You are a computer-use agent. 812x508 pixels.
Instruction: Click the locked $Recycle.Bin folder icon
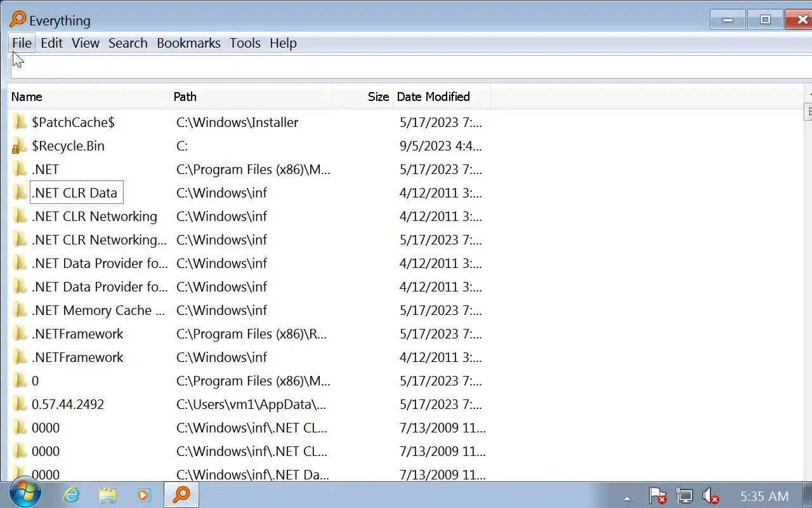coord(20,146)
